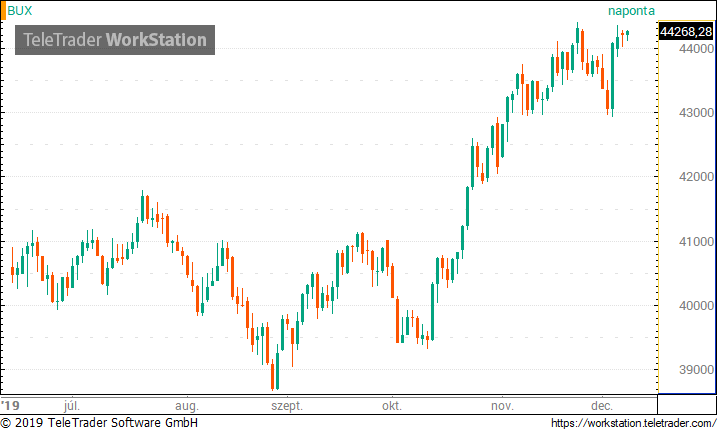The width and height of the screenshot is (717, 432).
Task: Click the 'naponta' interval label
Action: click(631, 11)
